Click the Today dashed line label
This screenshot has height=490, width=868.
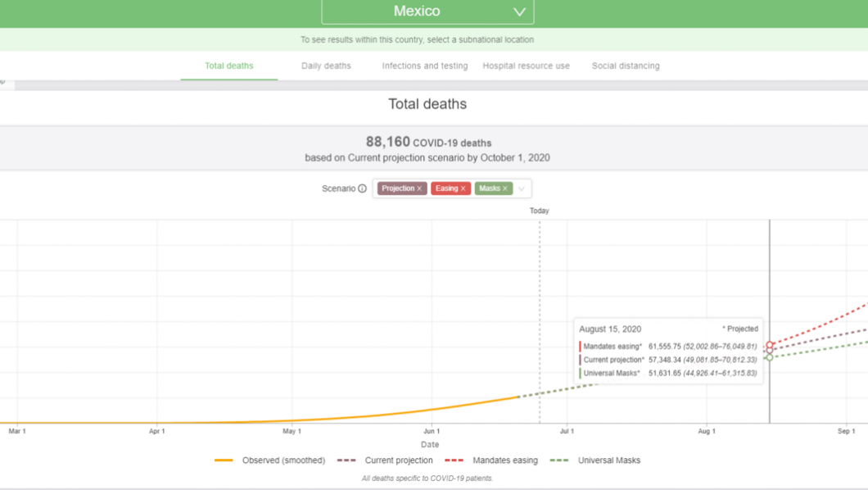[539, 211]
